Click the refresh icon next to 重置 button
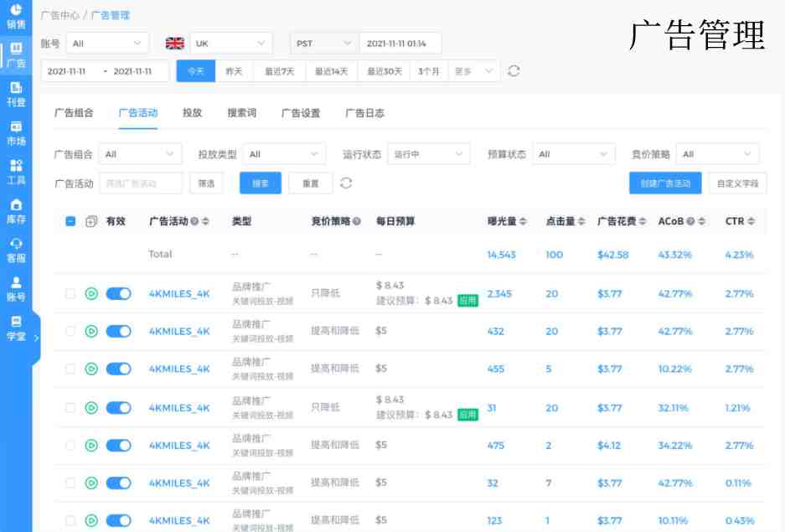Viewport: 785px width, 532px height. [345, 183]
